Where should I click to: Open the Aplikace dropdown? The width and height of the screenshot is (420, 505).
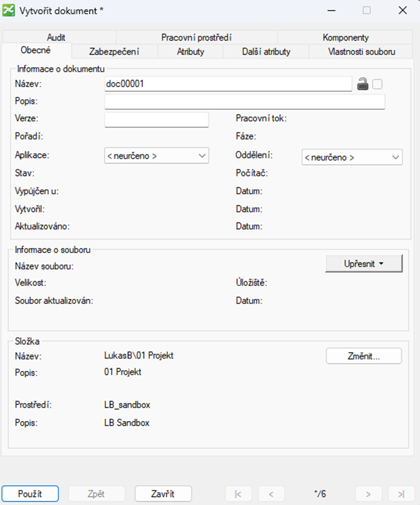(x=156, y=156)
